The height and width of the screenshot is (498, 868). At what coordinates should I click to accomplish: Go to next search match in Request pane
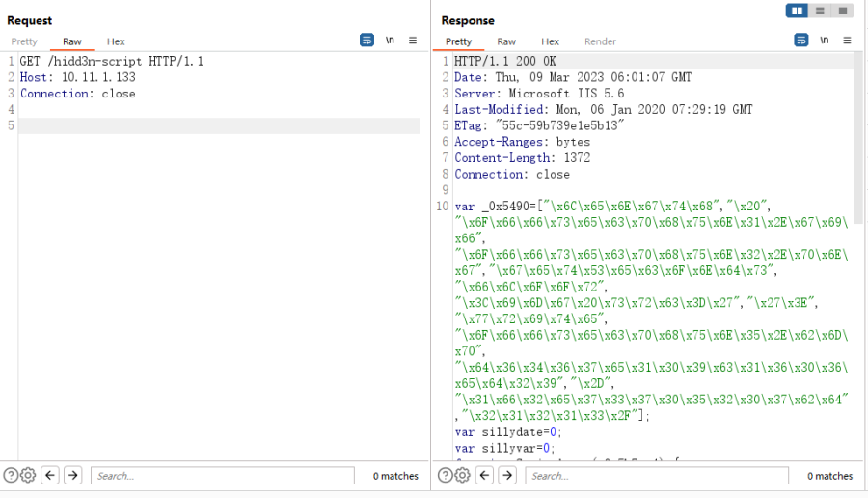click(x=73, y=475)
